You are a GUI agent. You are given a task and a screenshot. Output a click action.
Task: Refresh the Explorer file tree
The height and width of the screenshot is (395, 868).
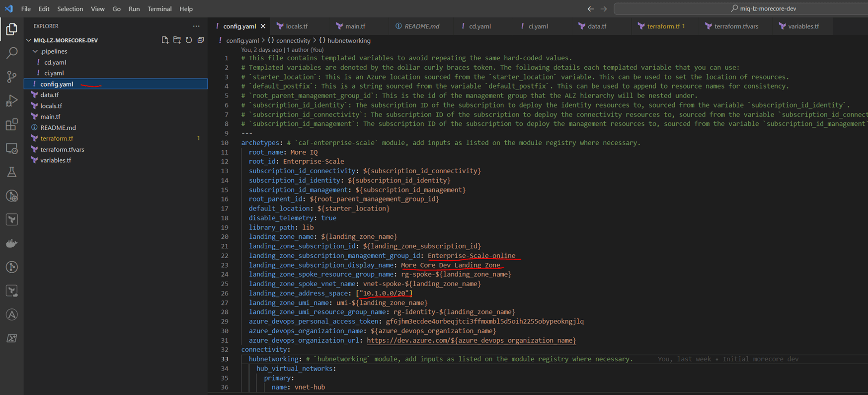click(189, 40)
